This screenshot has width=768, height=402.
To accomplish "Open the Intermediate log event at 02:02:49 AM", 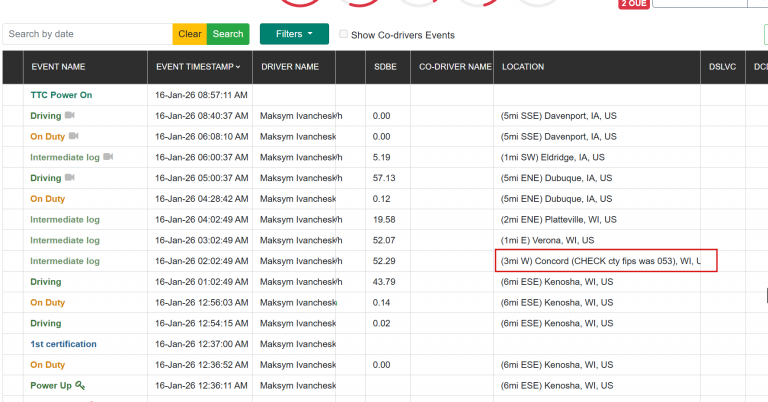I will pos(65,261).
